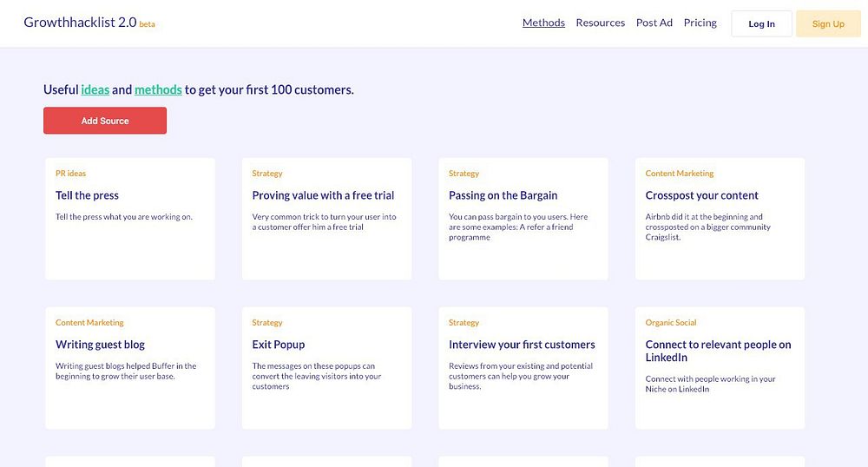The image size is (868, 467).
Task: Open the 'Tell the press' card
Action: point(87,195)
